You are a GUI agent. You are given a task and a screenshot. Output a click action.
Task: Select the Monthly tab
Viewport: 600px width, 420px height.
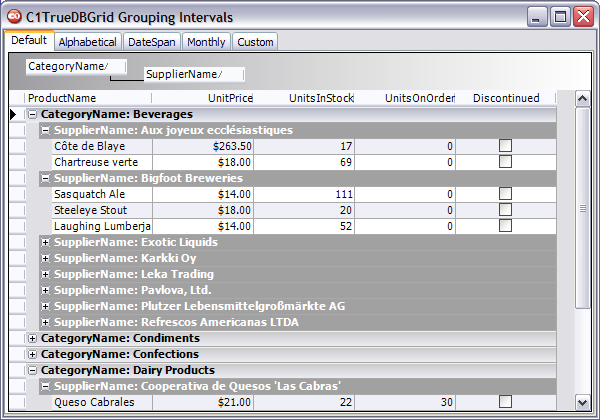pos(206,42)
